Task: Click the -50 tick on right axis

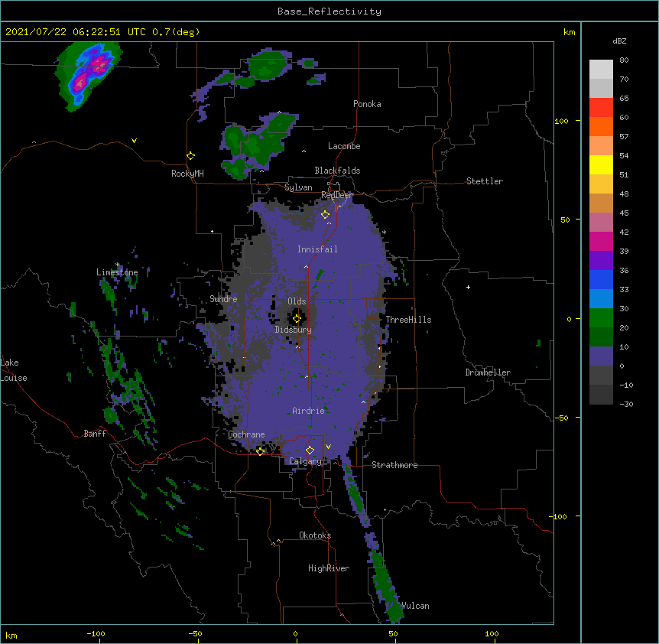Action: (561, 418)
